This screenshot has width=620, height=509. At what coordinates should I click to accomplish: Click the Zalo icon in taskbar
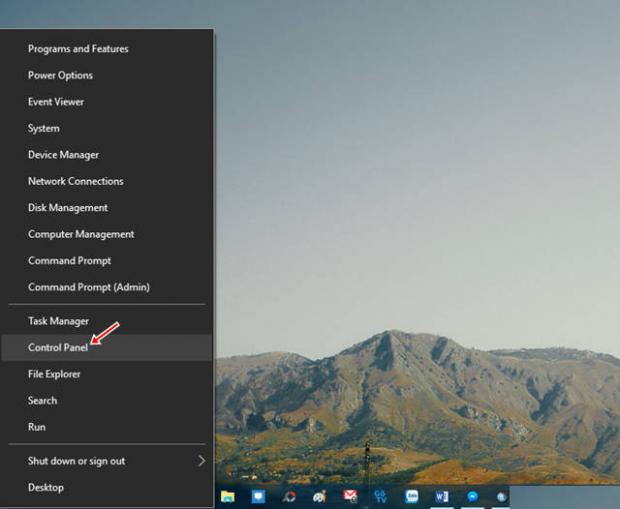click(x=411, y=496)
